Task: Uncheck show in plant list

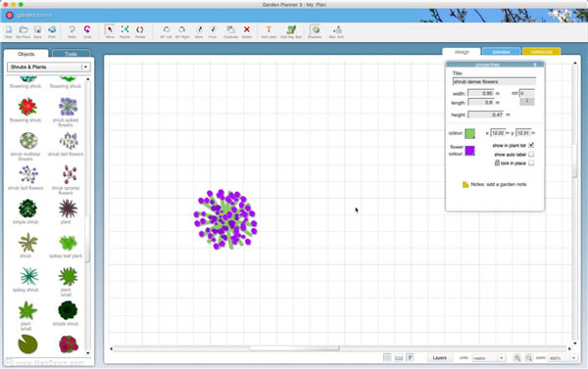Action: (531, 145)
